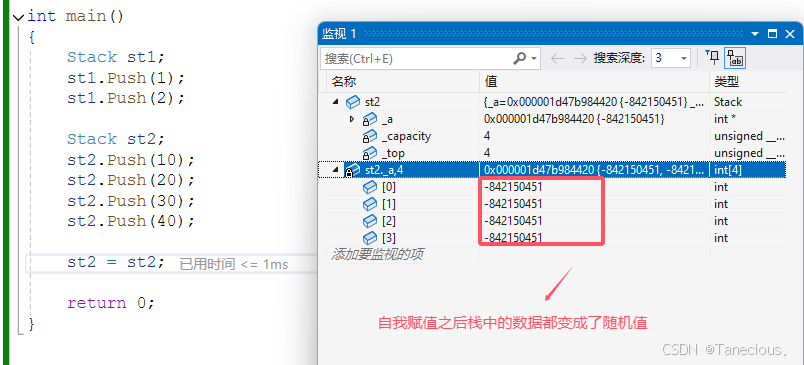
Task: Click the [2] element cube icon
Action: tap(370, 221)
